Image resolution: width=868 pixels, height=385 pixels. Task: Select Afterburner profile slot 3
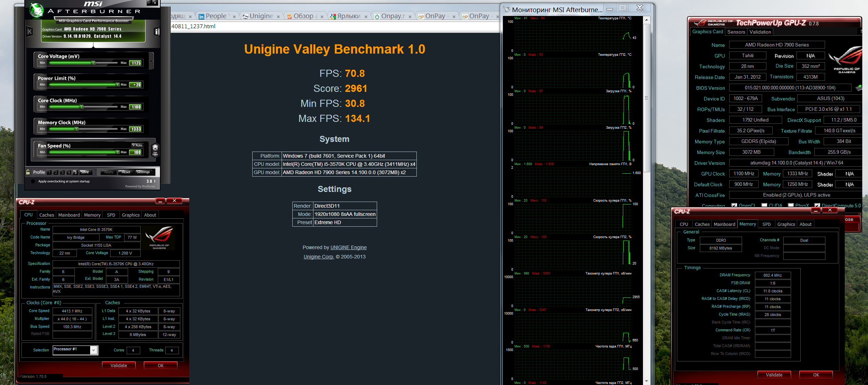[x=62, y=172]
